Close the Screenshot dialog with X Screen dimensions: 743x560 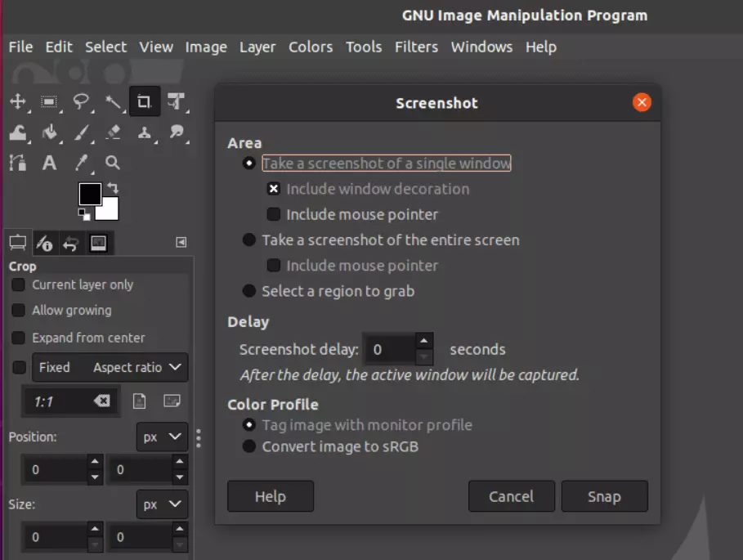coord(642,102)
